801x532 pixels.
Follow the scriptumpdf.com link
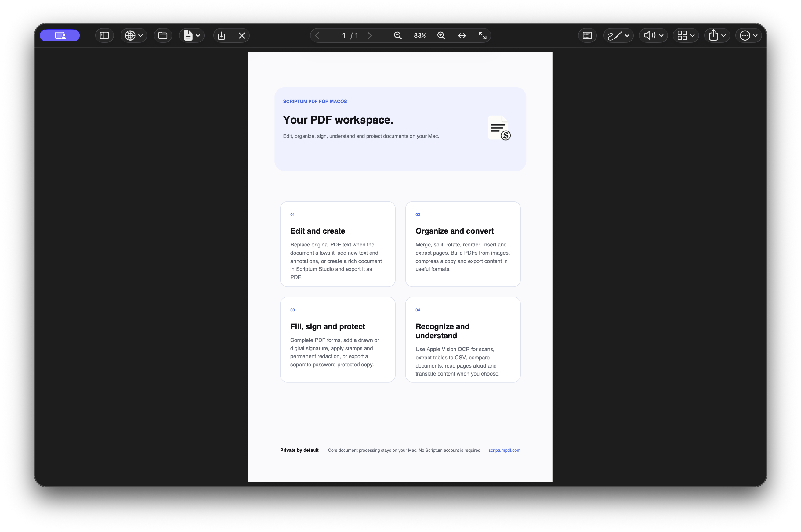pyautogui.click(x=504, y=450)
